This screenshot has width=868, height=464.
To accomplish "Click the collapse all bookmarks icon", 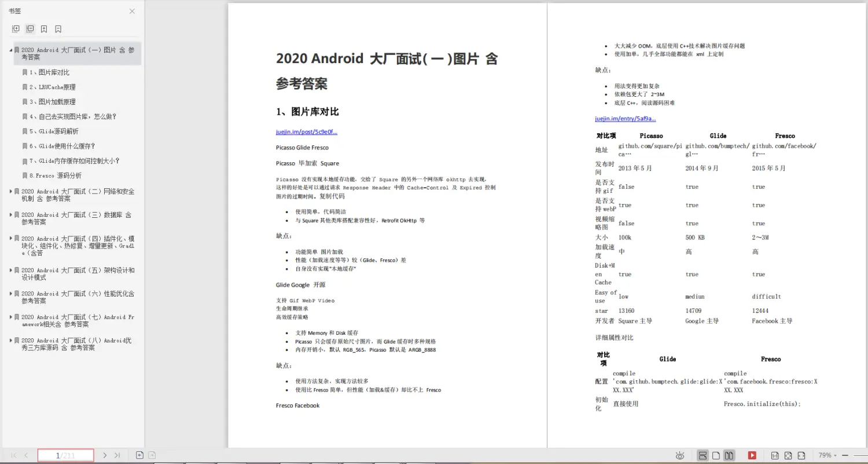I will coord(30,29).
